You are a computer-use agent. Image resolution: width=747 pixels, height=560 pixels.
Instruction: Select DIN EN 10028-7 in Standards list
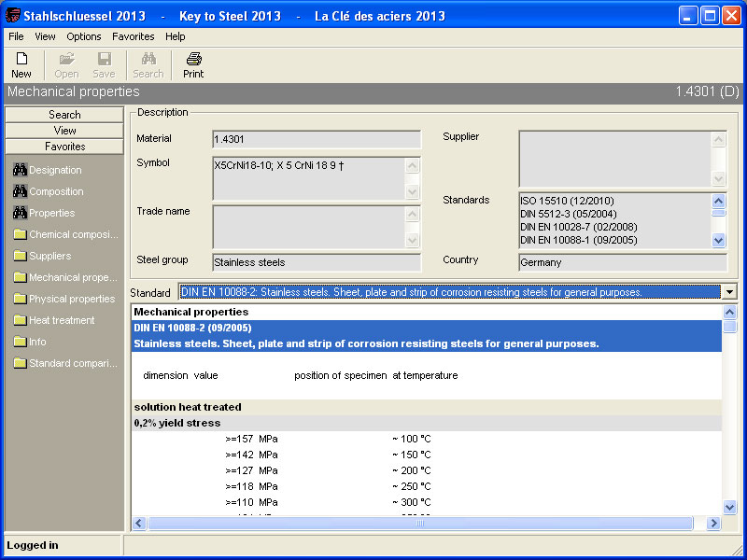point(578,227)
